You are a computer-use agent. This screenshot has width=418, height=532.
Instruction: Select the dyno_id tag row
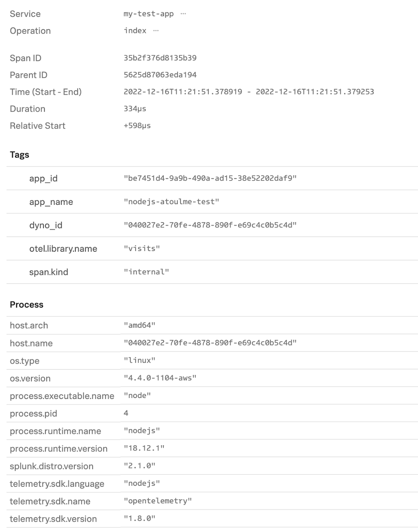click(46, 225)
